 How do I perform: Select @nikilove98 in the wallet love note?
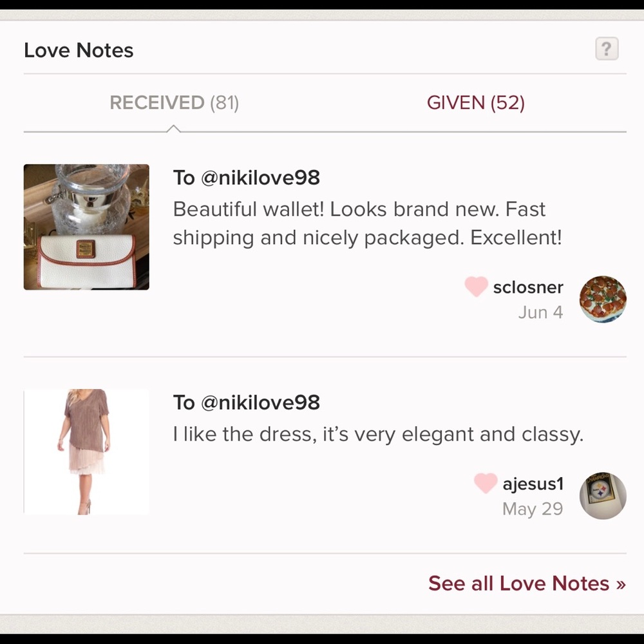260,178
